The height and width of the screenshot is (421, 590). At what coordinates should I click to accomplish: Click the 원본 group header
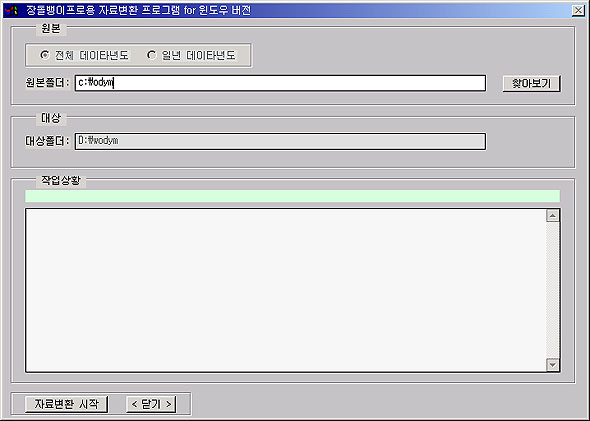tap(51, 29)
